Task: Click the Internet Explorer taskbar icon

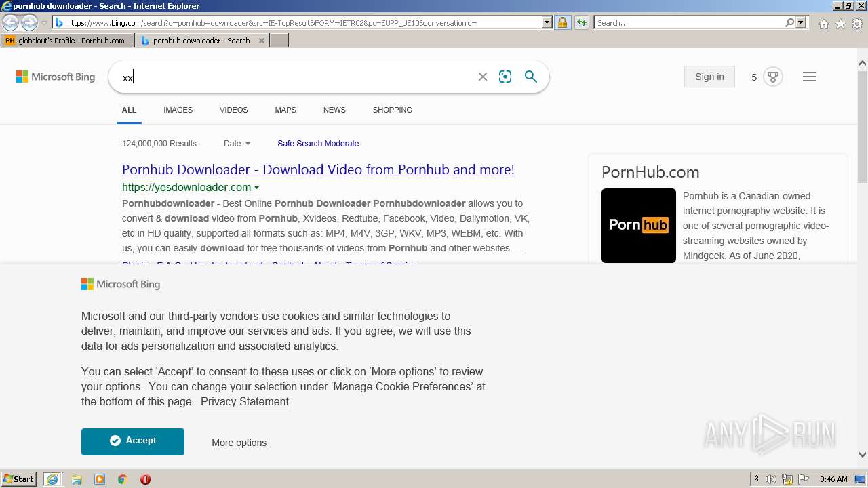Action: 53,479
